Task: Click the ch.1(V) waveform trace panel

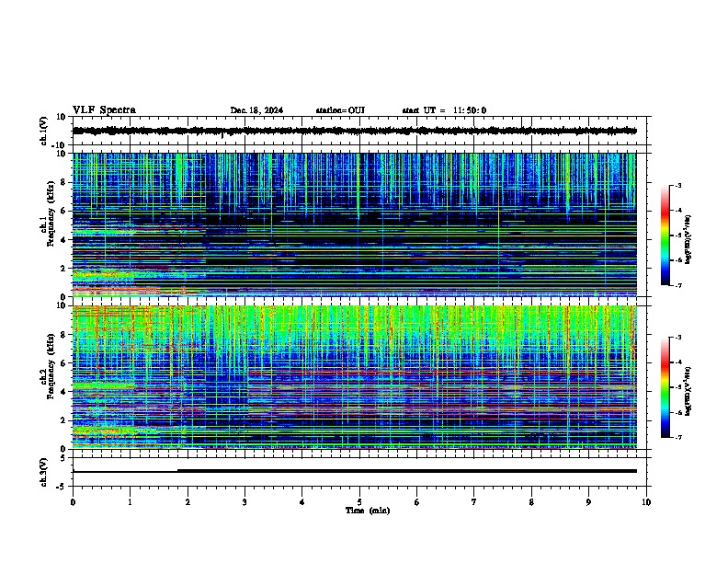Action: coord(361,131)
